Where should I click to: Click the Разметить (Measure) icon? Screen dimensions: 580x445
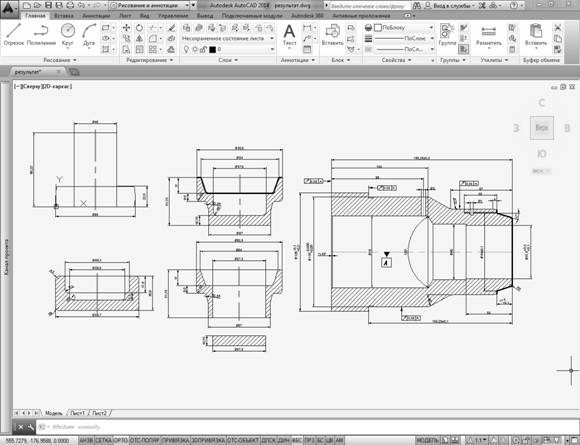pos(488,34)
